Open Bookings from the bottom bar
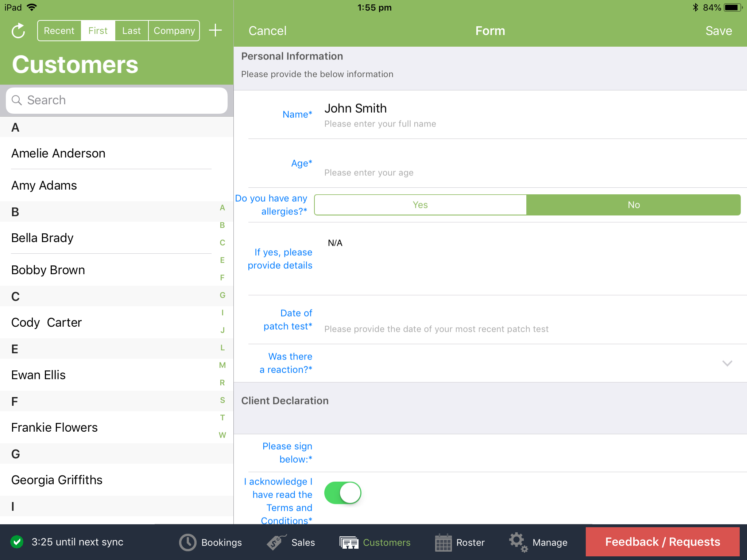 tap(210, 542)
